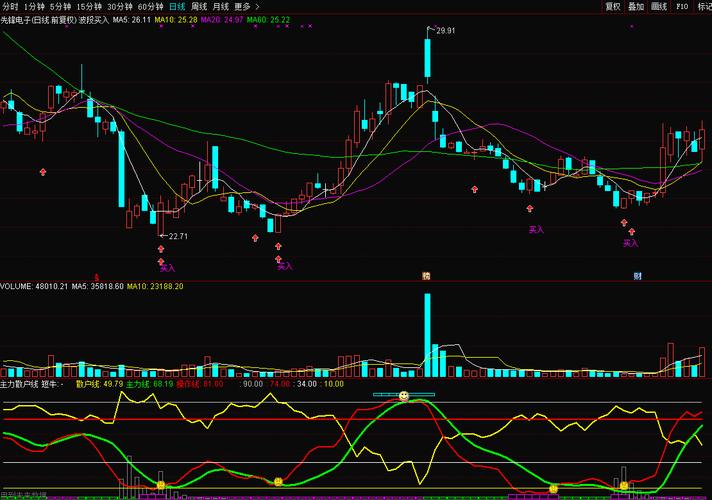Click the 叠加 overlay button

(636, 6)
